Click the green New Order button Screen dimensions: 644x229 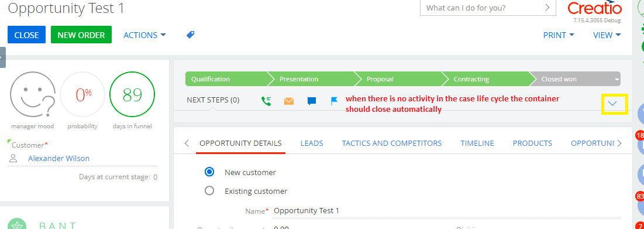point(81,35)
